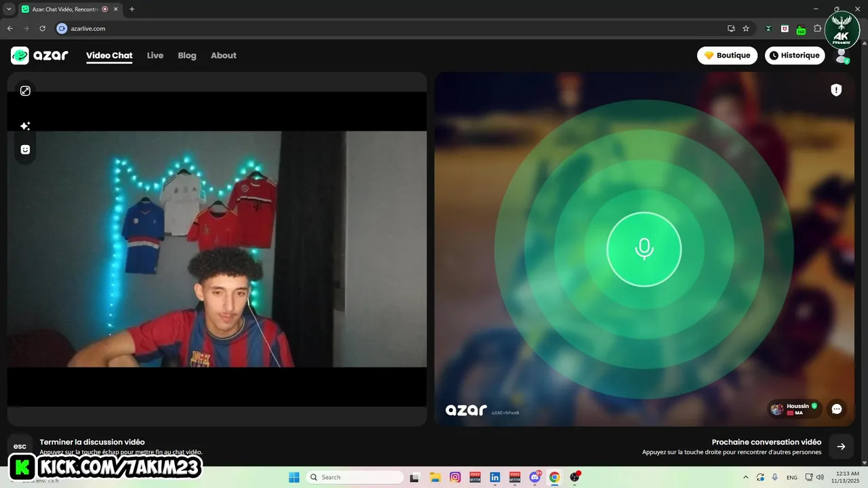Open the face filter smiley option
The height and width of the screenshot is (488, 868).
(25, 150)
